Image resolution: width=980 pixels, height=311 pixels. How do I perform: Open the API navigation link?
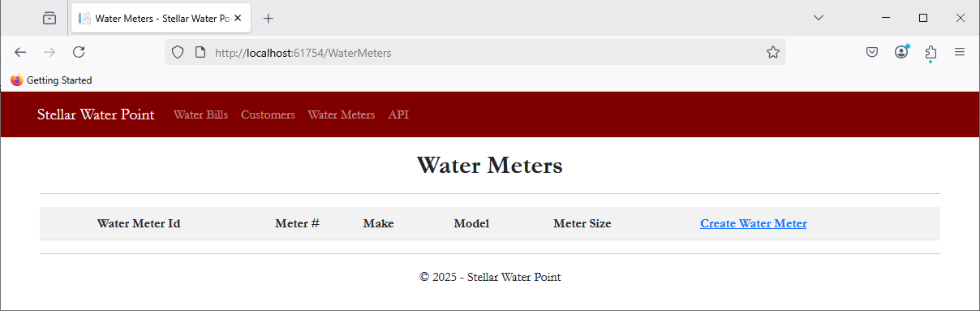click(398, 114)
